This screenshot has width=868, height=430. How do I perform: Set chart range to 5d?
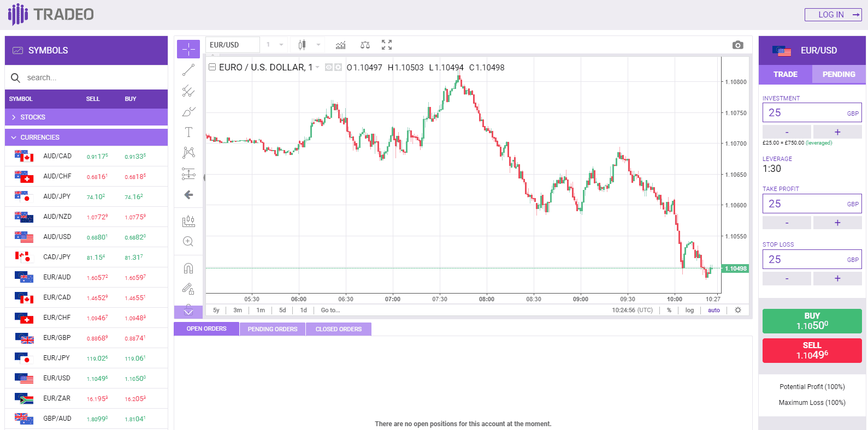pos(282,310)
